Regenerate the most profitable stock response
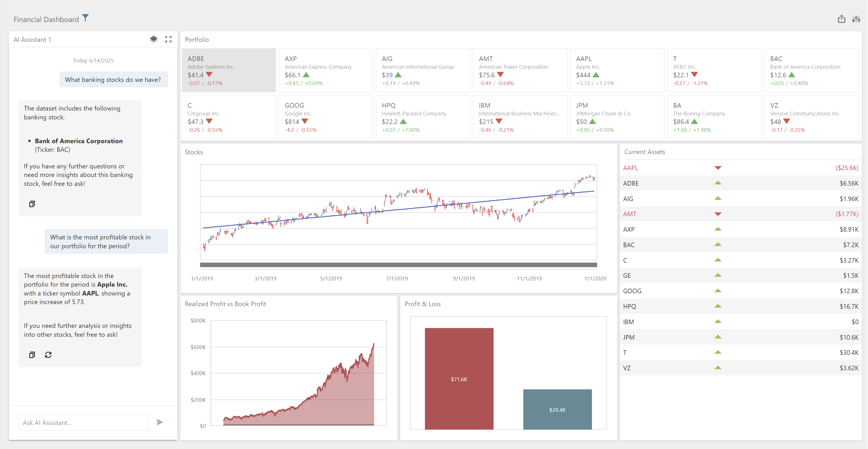The image size is (868, 449). (48, 355)
